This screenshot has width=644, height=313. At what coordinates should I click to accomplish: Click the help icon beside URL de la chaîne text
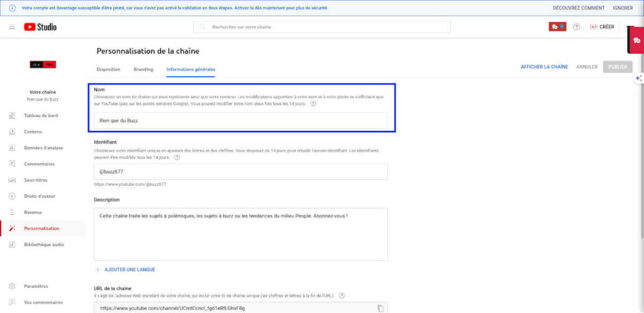pyautogui.click(x=341, y=295)
